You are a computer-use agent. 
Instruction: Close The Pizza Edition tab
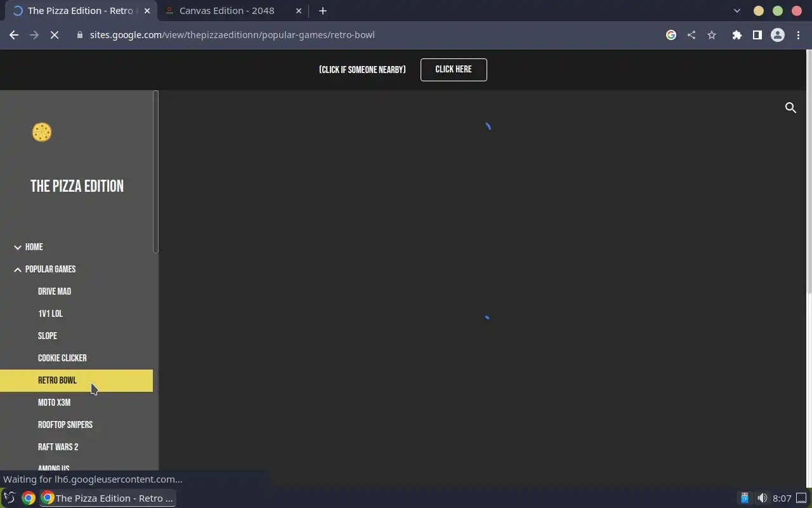click(x=147, y=11)
